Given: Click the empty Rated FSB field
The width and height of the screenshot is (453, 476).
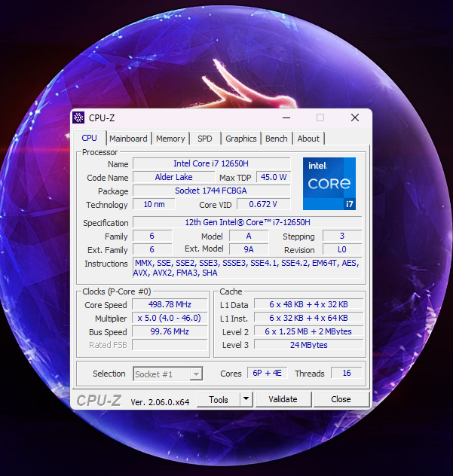Looking at the screenshot, I should click(170, 345).
